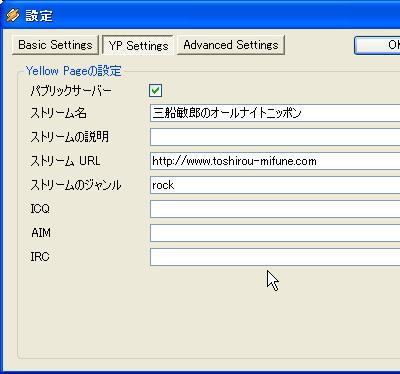
Task: Click the 設定 window title text
Action: 39,16
